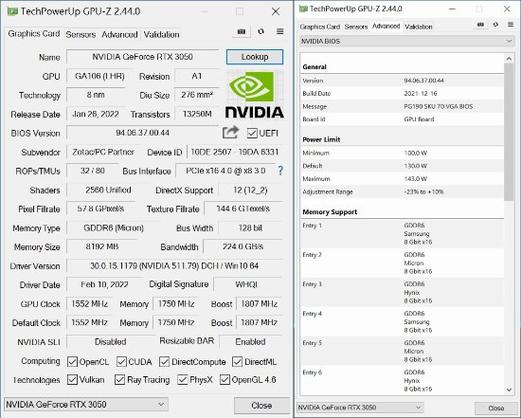Switch to Sensors tab in left window

click(80, 34)
